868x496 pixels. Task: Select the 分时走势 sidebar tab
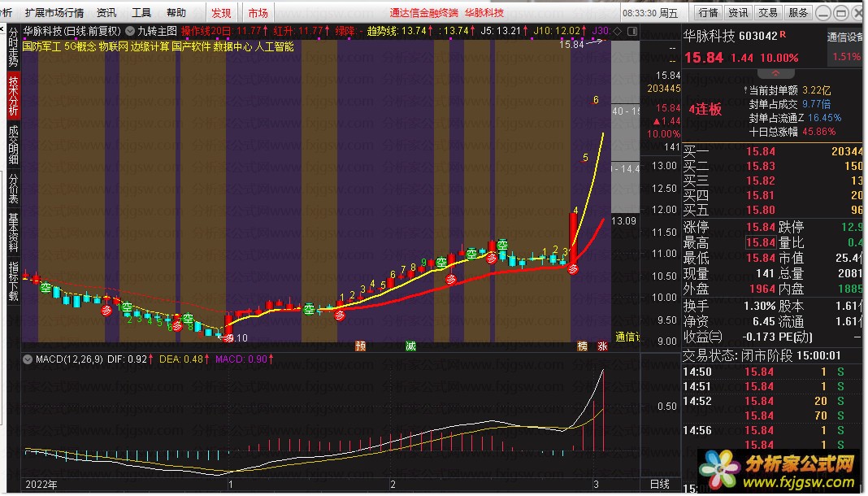click(x=13, y=47)
